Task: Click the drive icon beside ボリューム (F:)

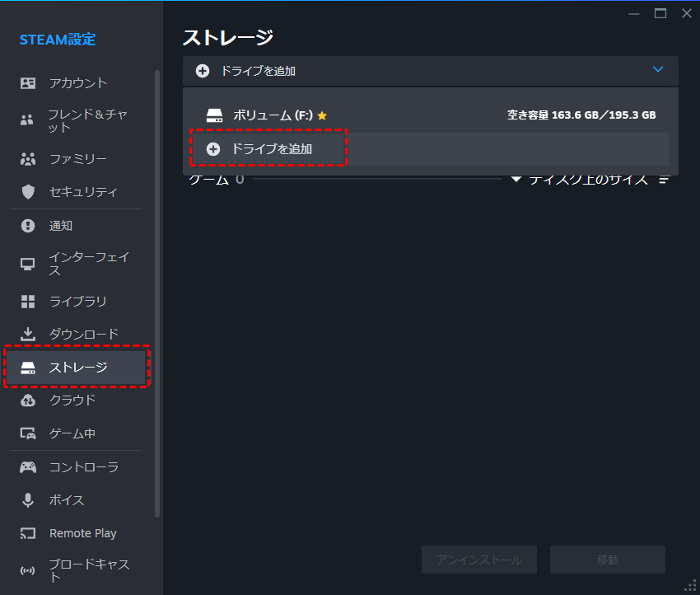Action: click(214, 115)
